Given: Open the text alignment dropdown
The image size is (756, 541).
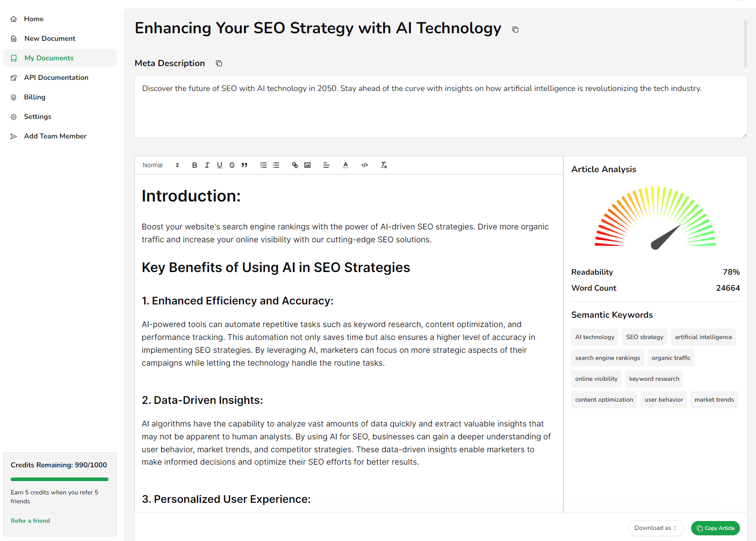Looking at the screenshot, I should click(326, 165).
